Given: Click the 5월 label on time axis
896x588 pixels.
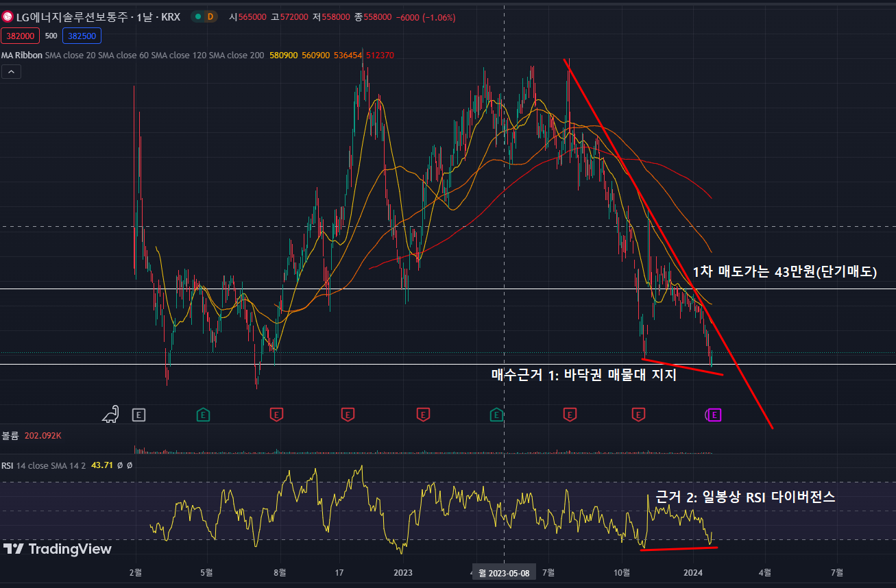Looking at the screenshot, I should tap(207, 573).
